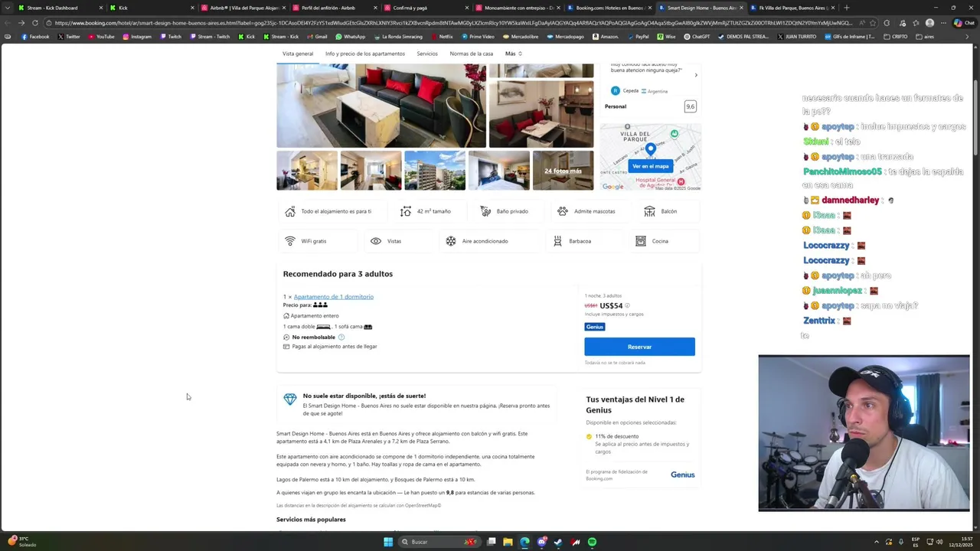Screen dimensions: 980x551
Task: Click the oven icon for Cocina
Action: tap(640, 241)
